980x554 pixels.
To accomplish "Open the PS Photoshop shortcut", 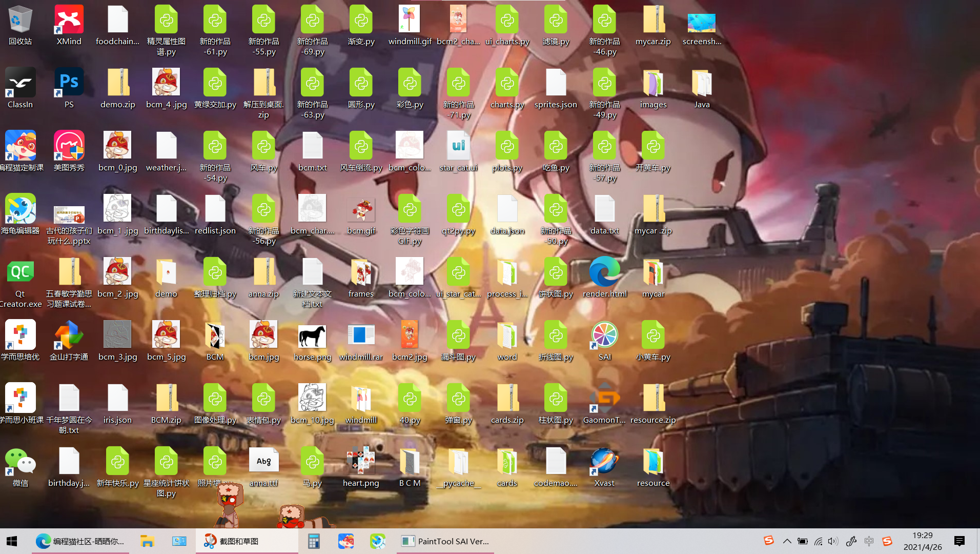I will 69,88.
